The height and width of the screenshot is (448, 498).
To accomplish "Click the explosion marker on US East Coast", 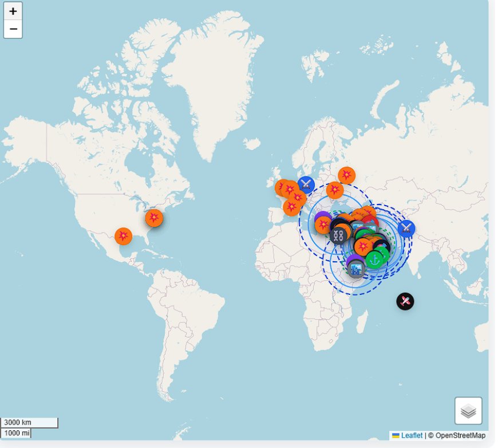I will point(154,218).
